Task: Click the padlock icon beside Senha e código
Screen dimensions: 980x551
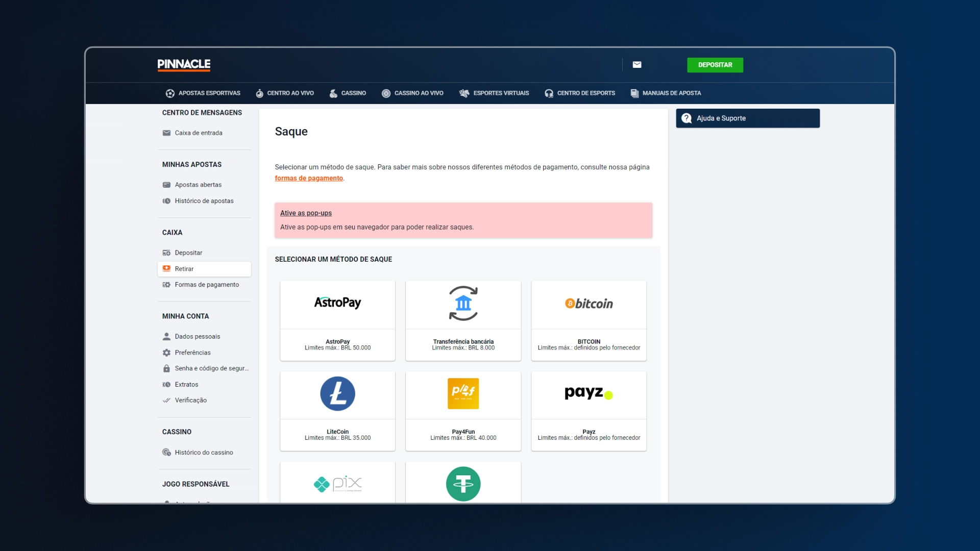Action: (x=166, y=368)
